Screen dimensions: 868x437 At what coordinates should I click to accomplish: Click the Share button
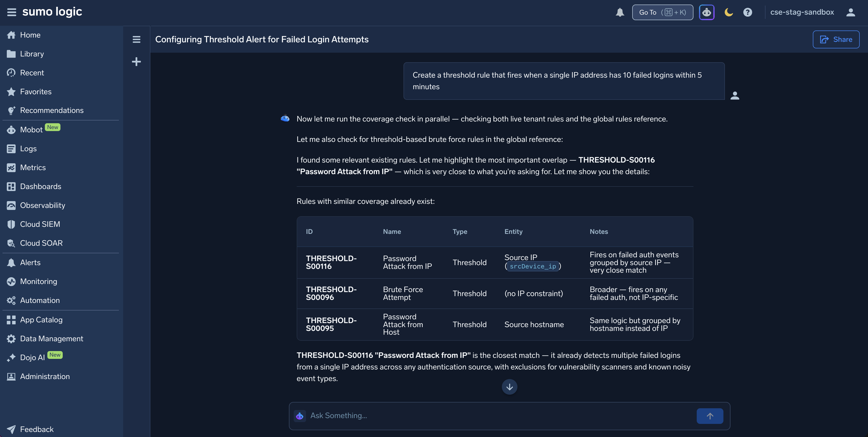tap(836, 40)
